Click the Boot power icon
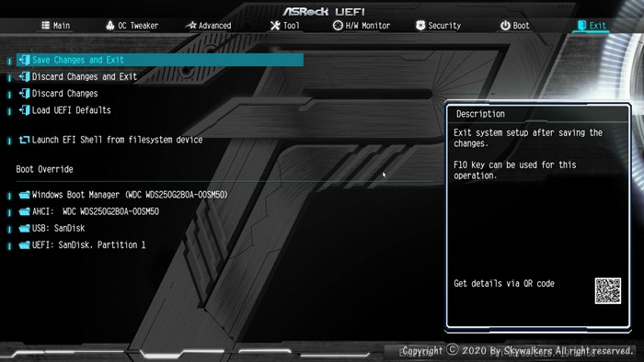The width and height of the screenshot is (644, 362). [x=505, y=26]
